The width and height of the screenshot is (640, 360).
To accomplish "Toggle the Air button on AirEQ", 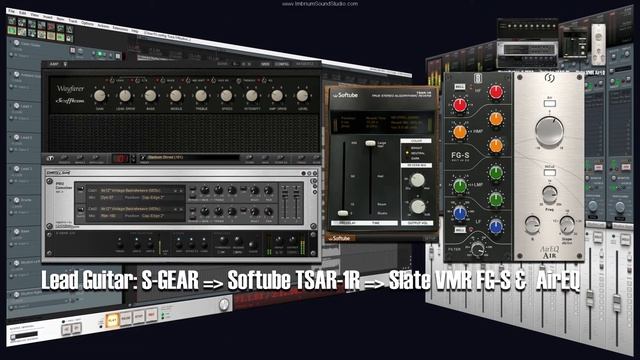I will click(x=550, y=103).
